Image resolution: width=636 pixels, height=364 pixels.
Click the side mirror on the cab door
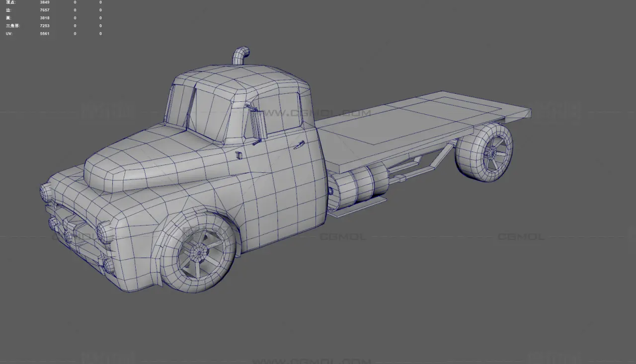[259, 125]
